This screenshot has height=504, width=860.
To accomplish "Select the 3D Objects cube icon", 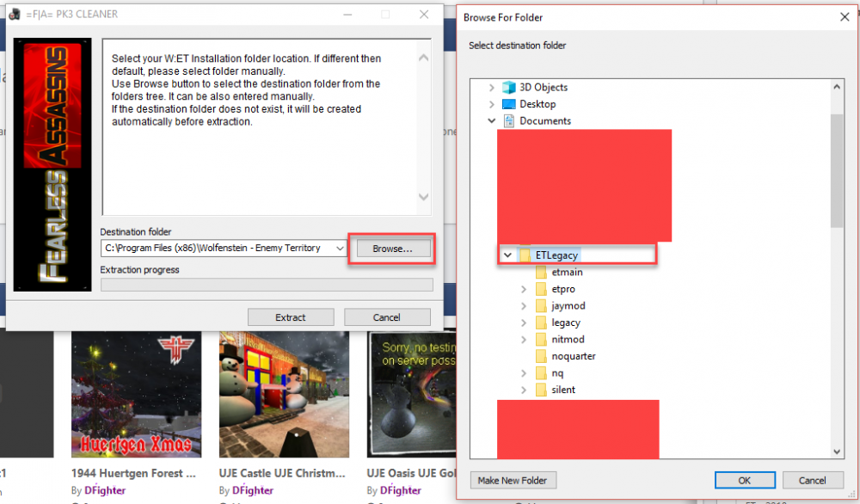I will [509, 87].
